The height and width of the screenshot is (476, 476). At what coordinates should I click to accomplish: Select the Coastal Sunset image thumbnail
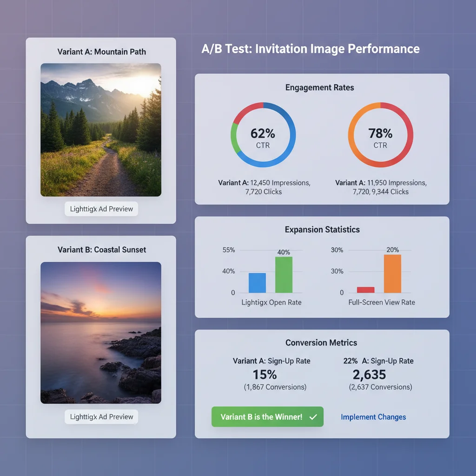click(x=101, y=333)
